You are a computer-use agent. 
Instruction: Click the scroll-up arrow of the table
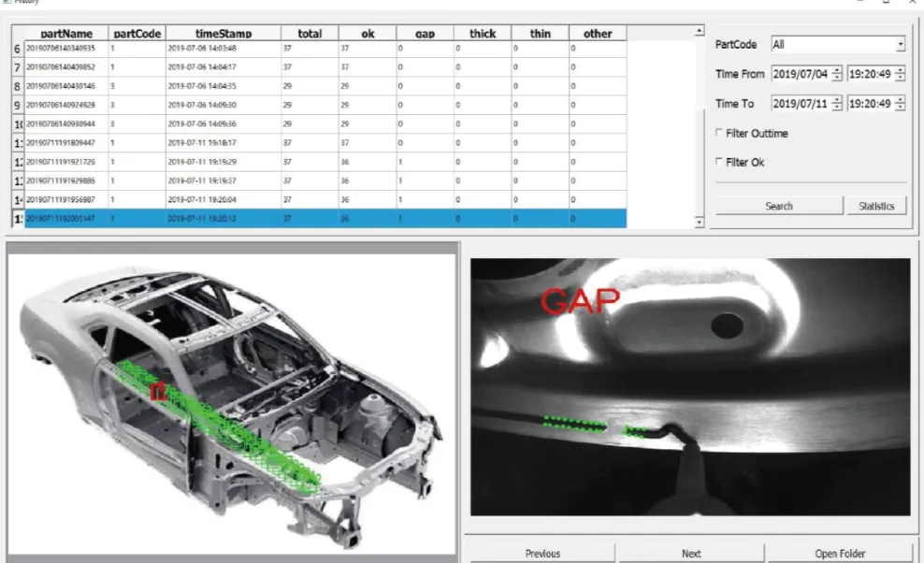click(698, 32)
